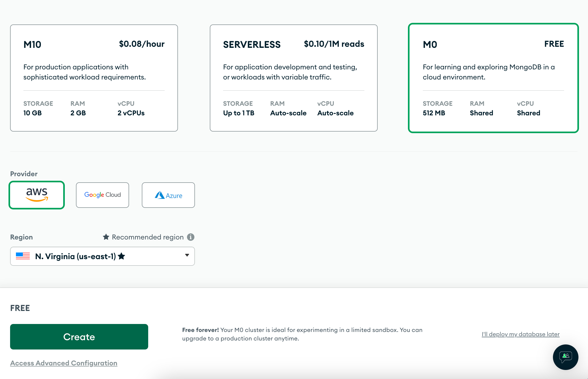Expand the Region dropdown selector

186,255
